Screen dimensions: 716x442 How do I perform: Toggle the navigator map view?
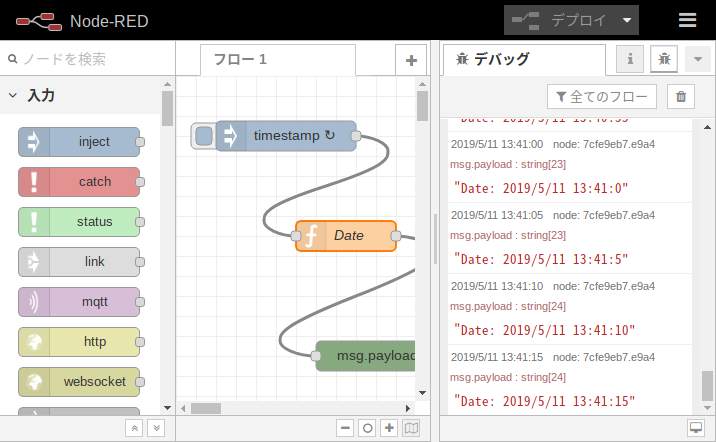point(411,428)
